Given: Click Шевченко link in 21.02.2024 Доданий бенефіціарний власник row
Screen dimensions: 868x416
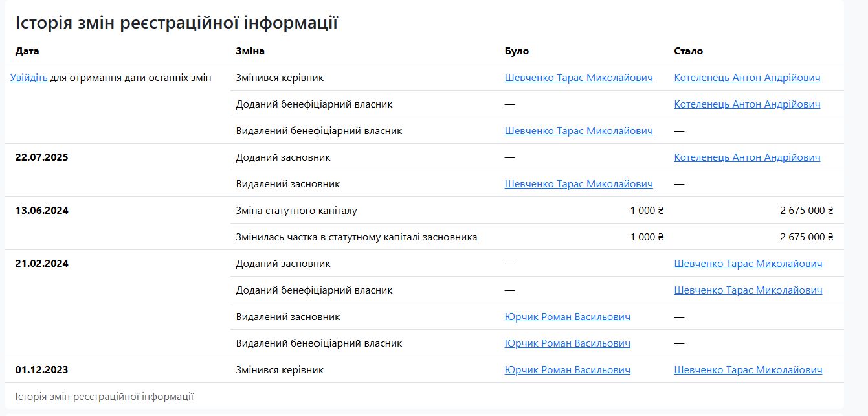Looking at the screenshot, I should [748, 290].
